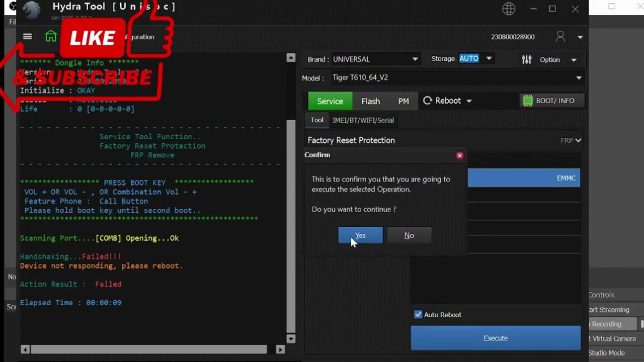This screenshot has width=644, height=362.
Task: Click the log horizontal scrollbar thumb
Action: [148, 349]
